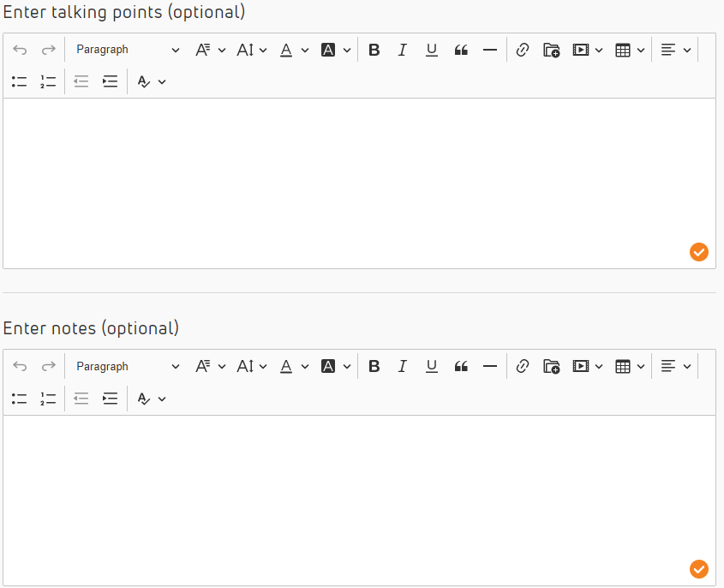The height and width of the screenshot is (588, 724).
Task: Open insert table dropdown in notes toolbar
Action: [x=630, y=366]
